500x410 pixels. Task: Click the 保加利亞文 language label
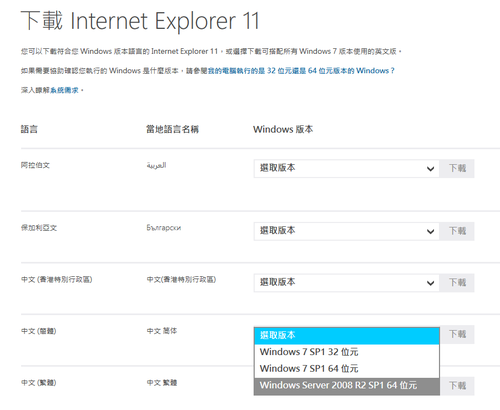point(39,228)
